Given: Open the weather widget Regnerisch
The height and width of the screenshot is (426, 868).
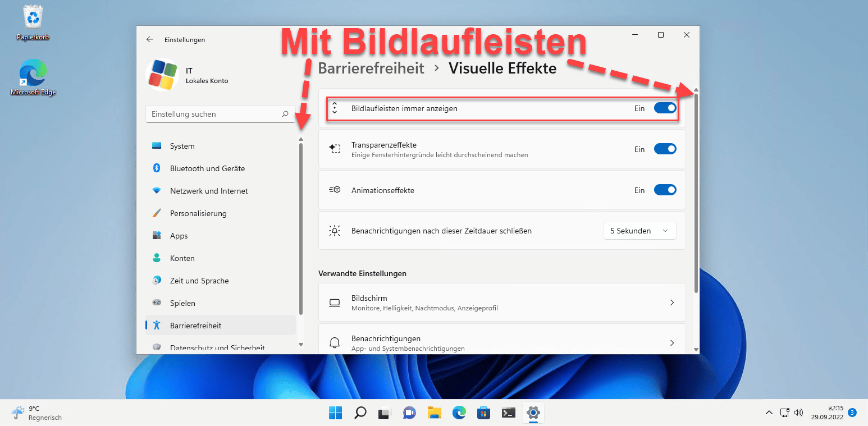Looking at the screenshot, I should [x=36, y=413].
